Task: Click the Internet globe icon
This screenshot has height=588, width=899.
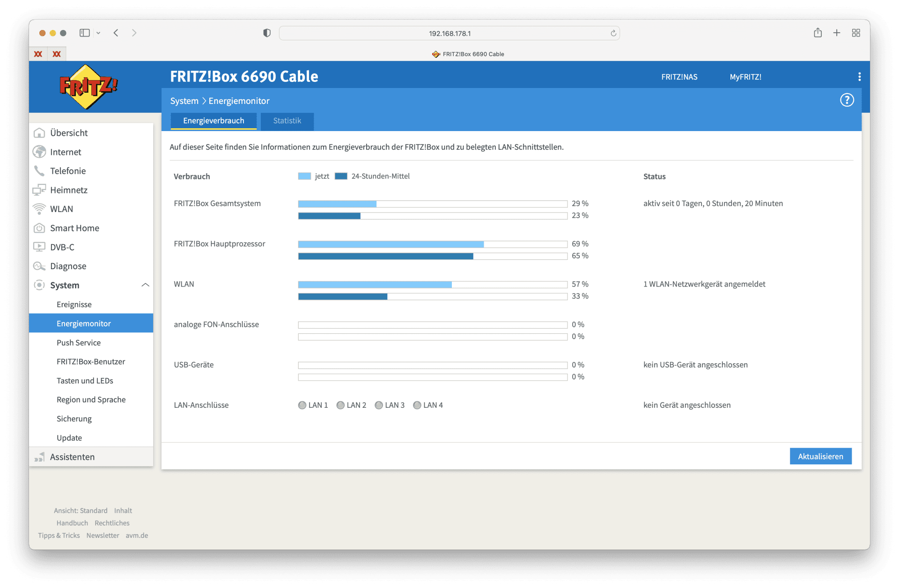Action: (x=39, y=152)
